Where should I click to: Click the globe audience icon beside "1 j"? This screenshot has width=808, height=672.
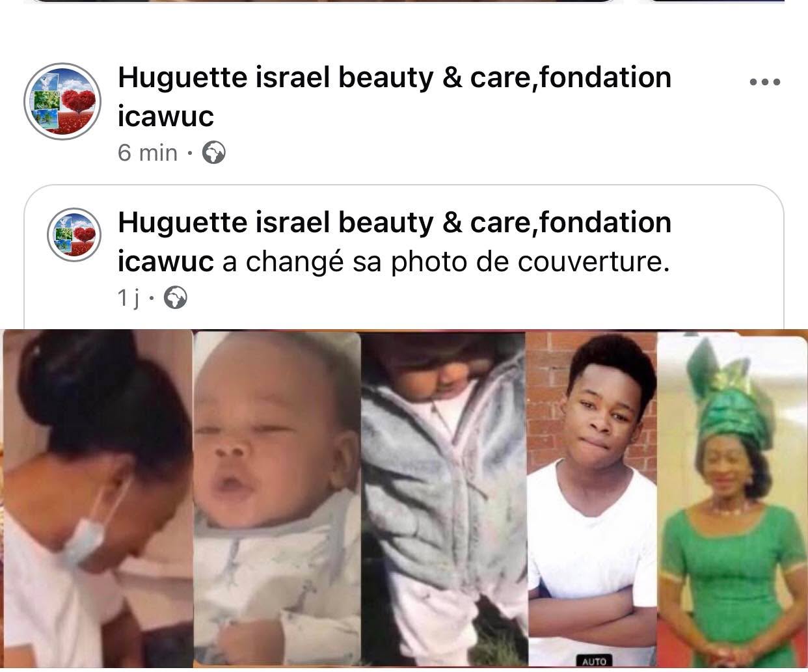coord(174,298)
